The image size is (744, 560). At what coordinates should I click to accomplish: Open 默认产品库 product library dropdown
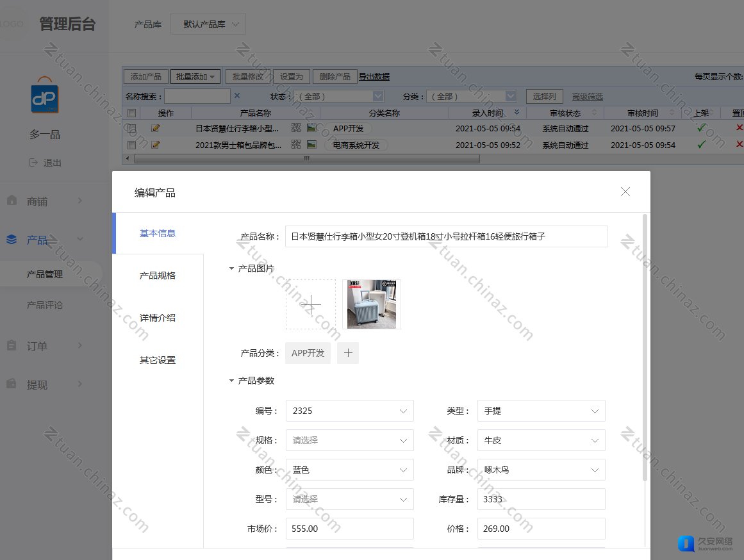click(x=208, y=24)
